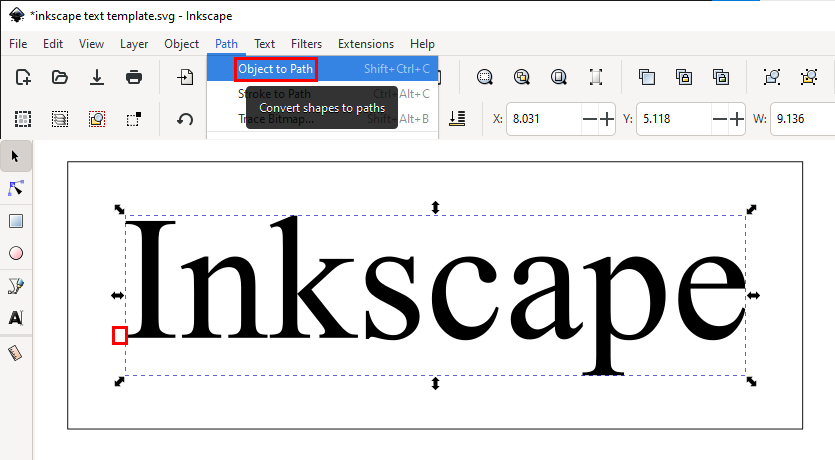Click clone icon with green padlock
This screenshot has height=460, width=835.
point(721,77)
